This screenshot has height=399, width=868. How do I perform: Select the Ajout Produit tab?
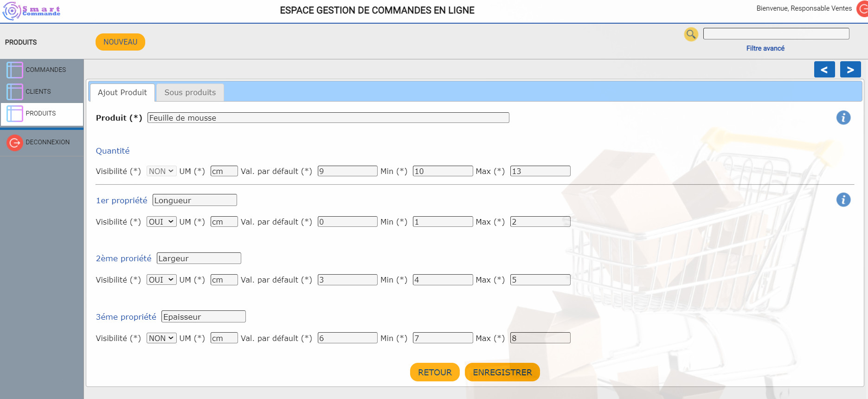122,92
